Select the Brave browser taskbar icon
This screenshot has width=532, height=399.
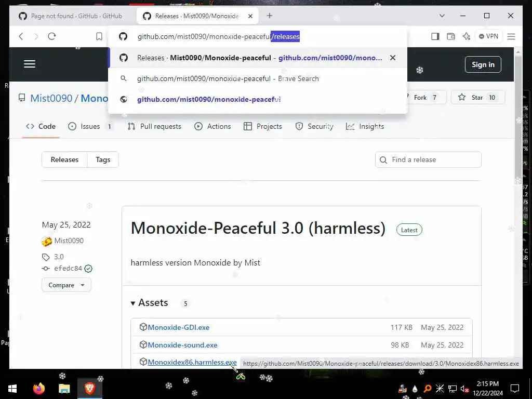89,388
